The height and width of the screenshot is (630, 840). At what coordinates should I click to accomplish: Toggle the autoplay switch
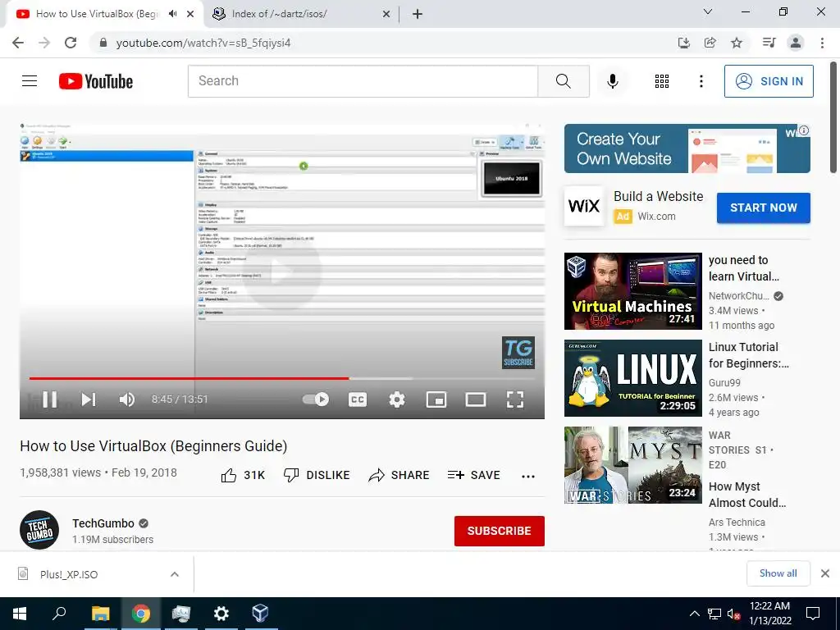[316, 399]
